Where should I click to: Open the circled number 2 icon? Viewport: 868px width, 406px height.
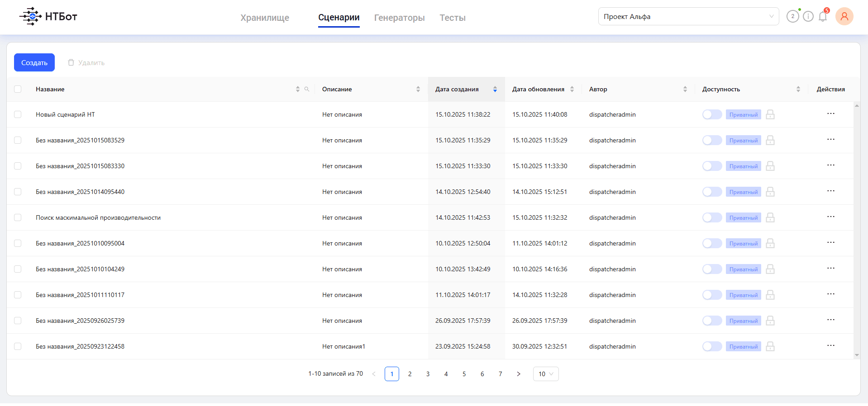(793, 17)
